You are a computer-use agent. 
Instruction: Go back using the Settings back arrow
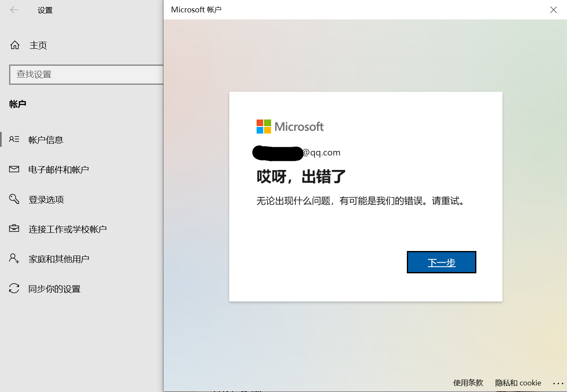pos(14,10)
